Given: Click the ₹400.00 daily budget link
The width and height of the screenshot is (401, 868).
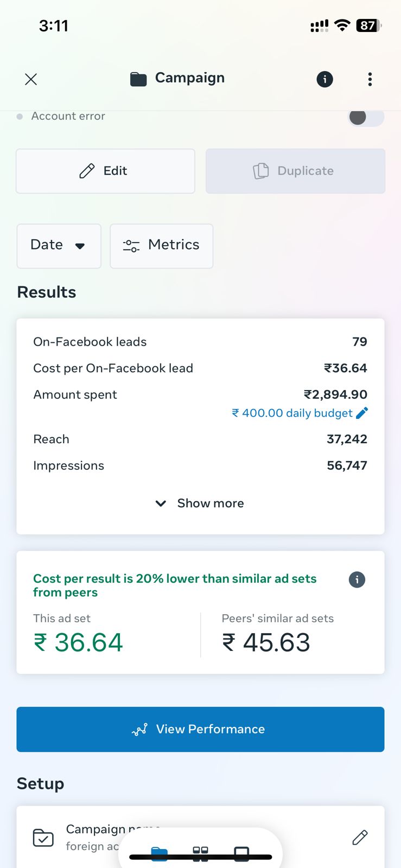Looking at the screenshot, I should (291, 413).
